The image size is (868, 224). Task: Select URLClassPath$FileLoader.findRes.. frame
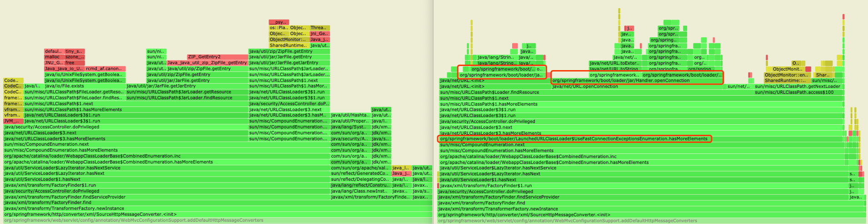[x=75, y=98]
